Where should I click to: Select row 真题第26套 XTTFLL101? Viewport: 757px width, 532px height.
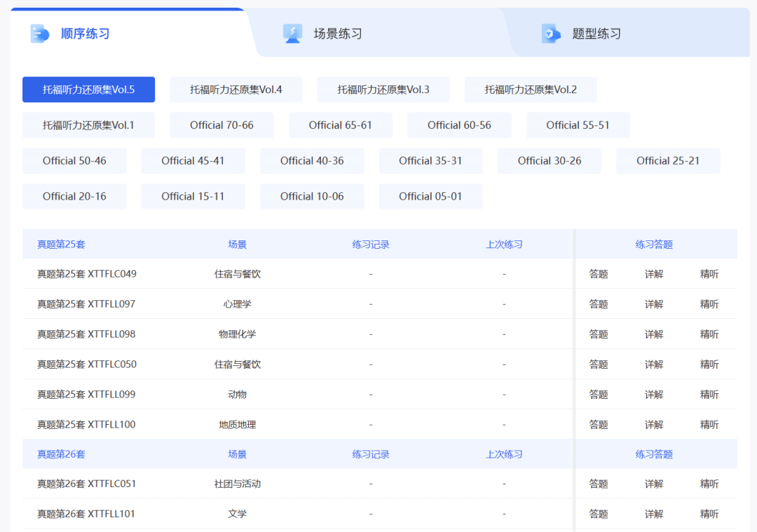[x=379, y=514]
